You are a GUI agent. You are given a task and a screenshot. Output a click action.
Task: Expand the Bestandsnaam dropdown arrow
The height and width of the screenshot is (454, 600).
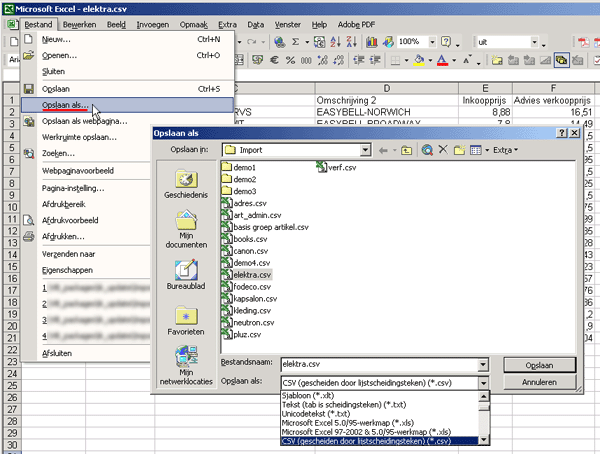[x=485, y=366]
